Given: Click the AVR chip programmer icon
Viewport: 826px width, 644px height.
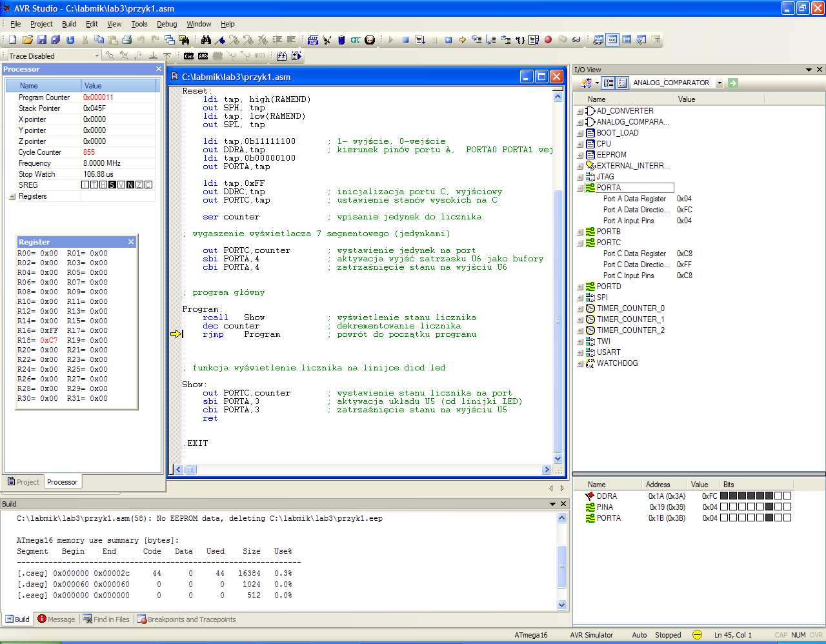Looking at the screenshot, I should point(203,56).
